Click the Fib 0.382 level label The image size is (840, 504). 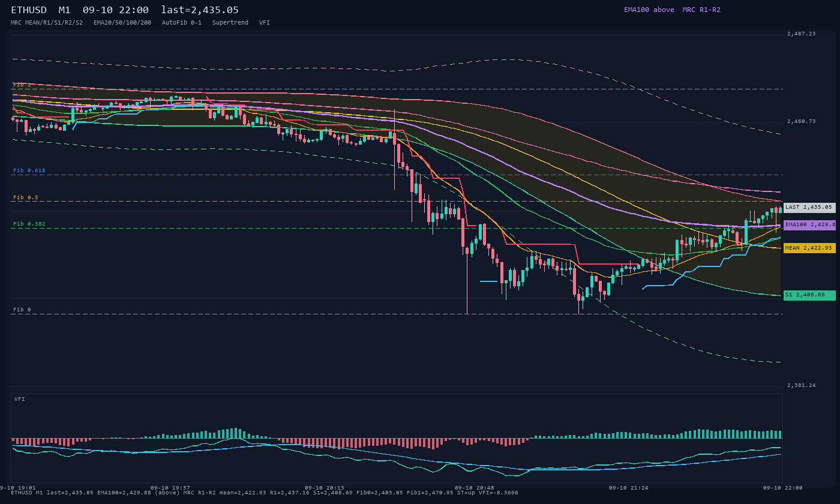point(29,224)
